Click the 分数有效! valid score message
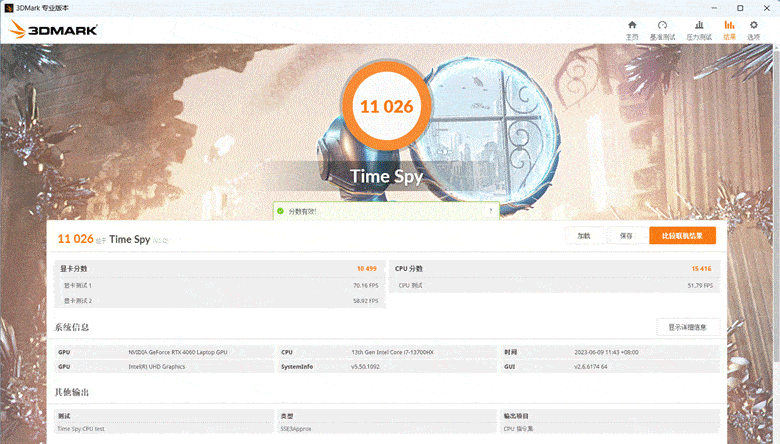 pyautogui.click(x=302, y=211)
